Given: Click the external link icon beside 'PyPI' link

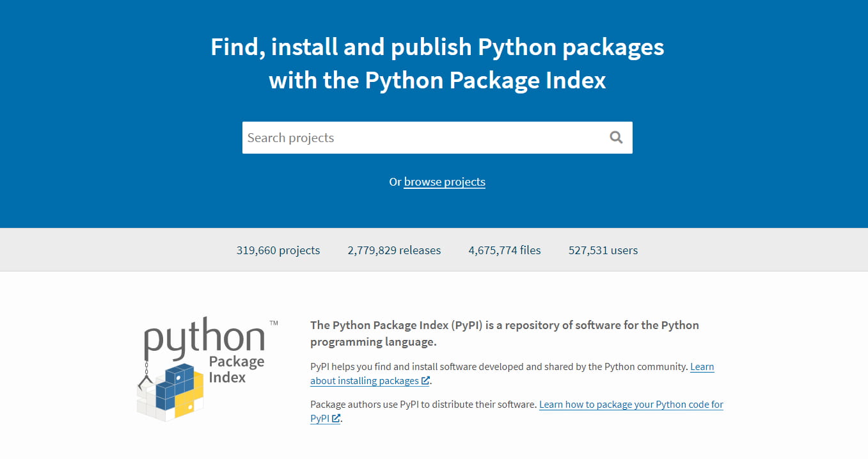Looking at the screenshot, I should [336, 419].
